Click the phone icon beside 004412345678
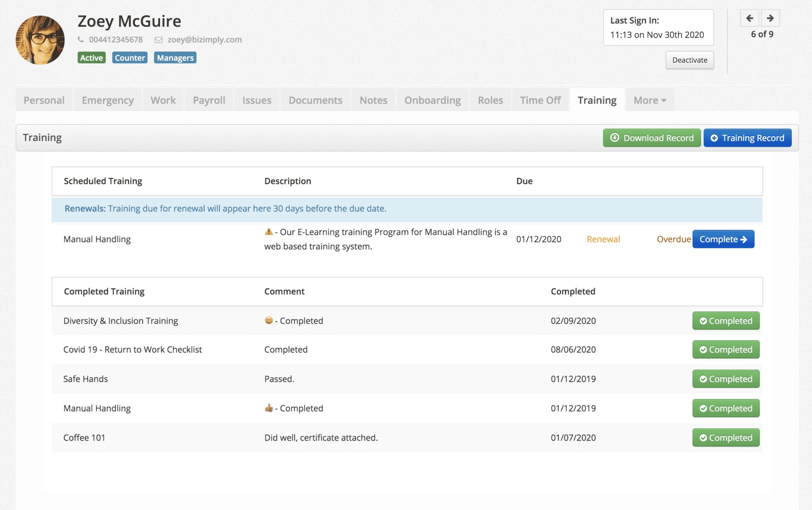 (x=81, y=40)
